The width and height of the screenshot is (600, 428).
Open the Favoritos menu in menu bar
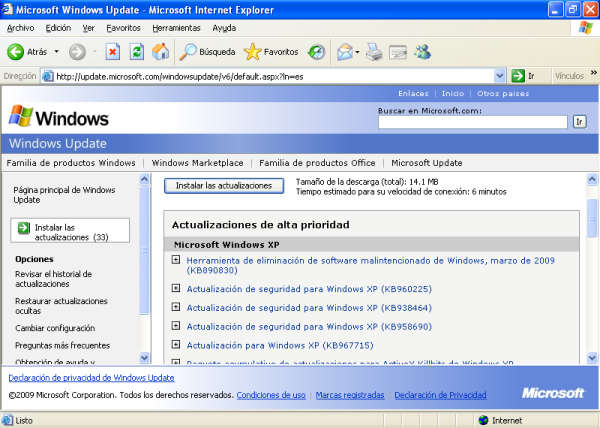tap(123, 28)
